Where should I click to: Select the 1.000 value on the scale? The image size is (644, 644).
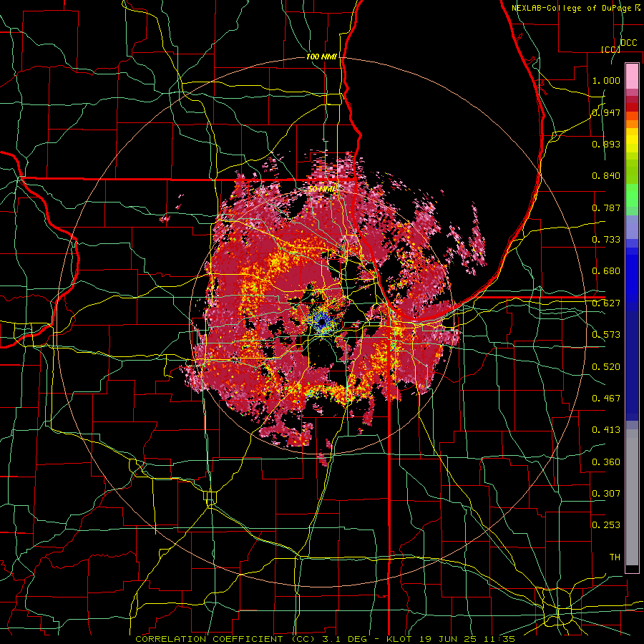pyautogui.click(x=606, y=80)
